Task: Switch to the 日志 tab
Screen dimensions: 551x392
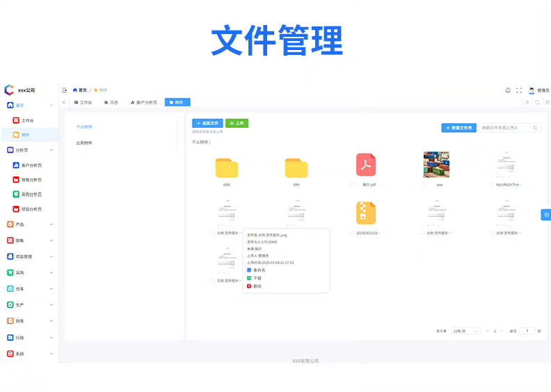Action: [111, 102]
